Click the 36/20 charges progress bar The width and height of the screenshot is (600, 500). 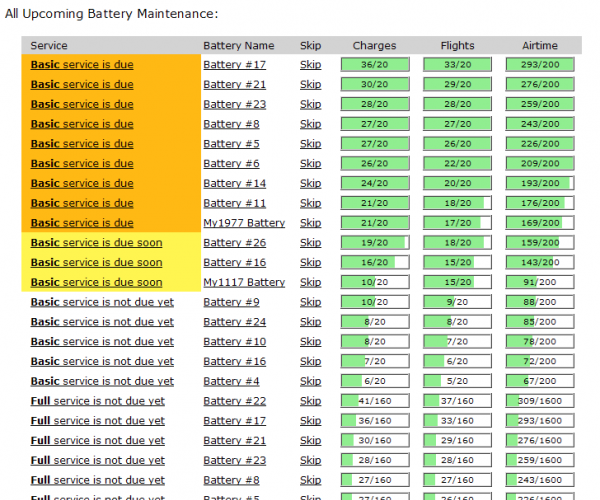(375, 65)
